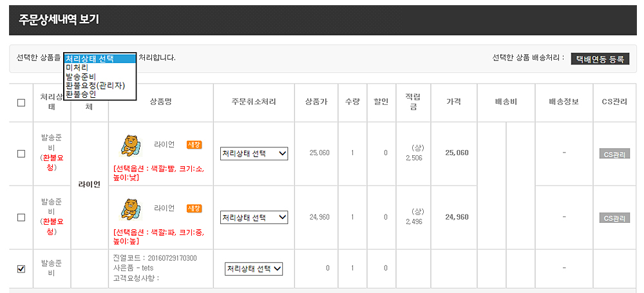Click the highlighted 처리상태 선택 option at top
Image resolution: width=644 pixels, height=293 pixels.
point(100,59)
